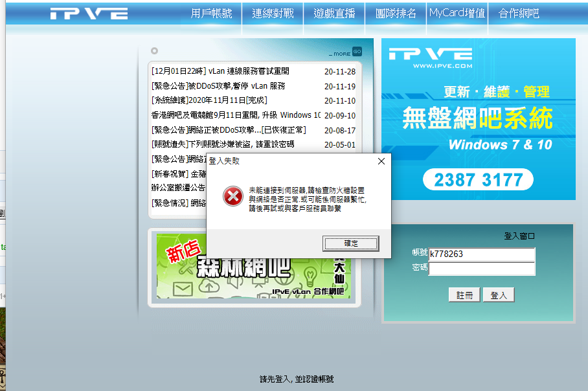Click the round bullet icon above the news
Viewport: 588px width, 391px height.
pyautogui.click(x=154, y=50)
